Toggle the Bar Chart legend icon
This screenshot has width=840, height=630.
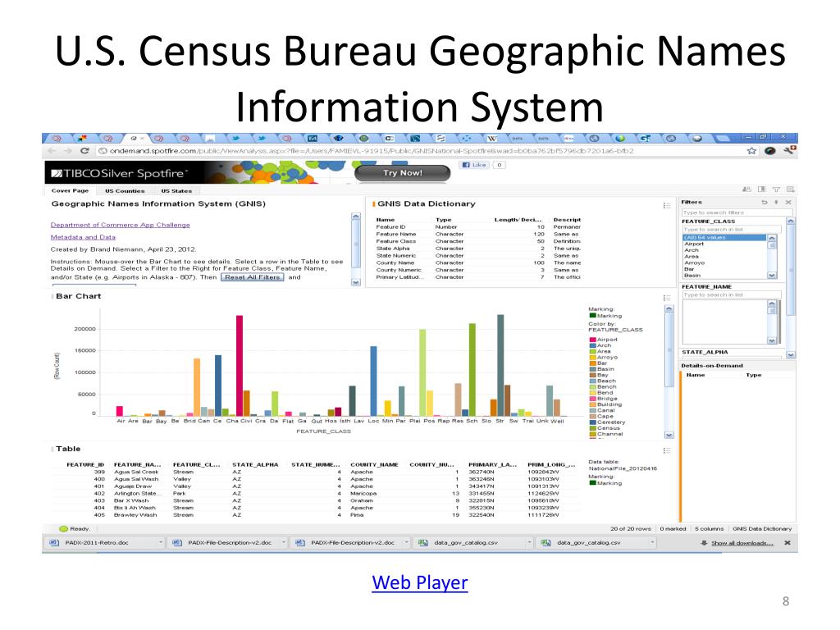coord(667,298)
